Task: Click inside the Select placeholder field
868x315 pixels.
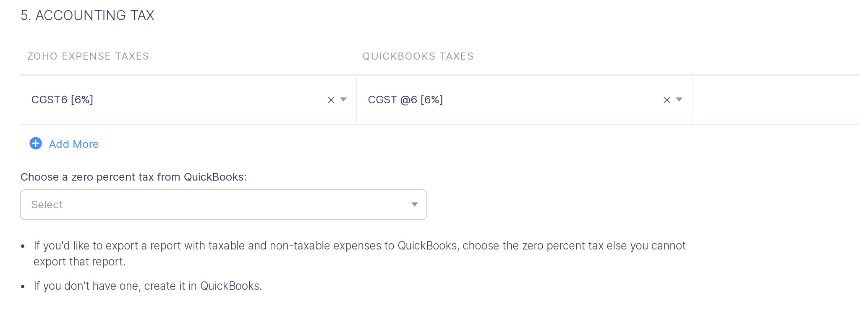Action: click(x=46, y=205)
